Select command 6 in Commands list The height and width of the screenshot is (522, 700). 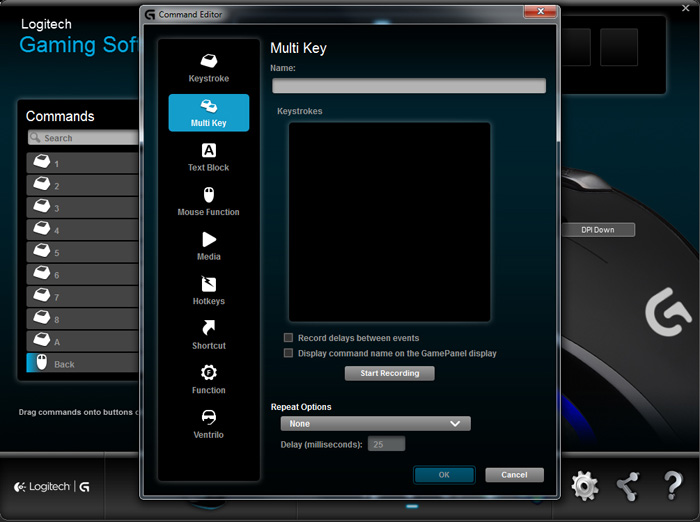(x=83, y=275)
